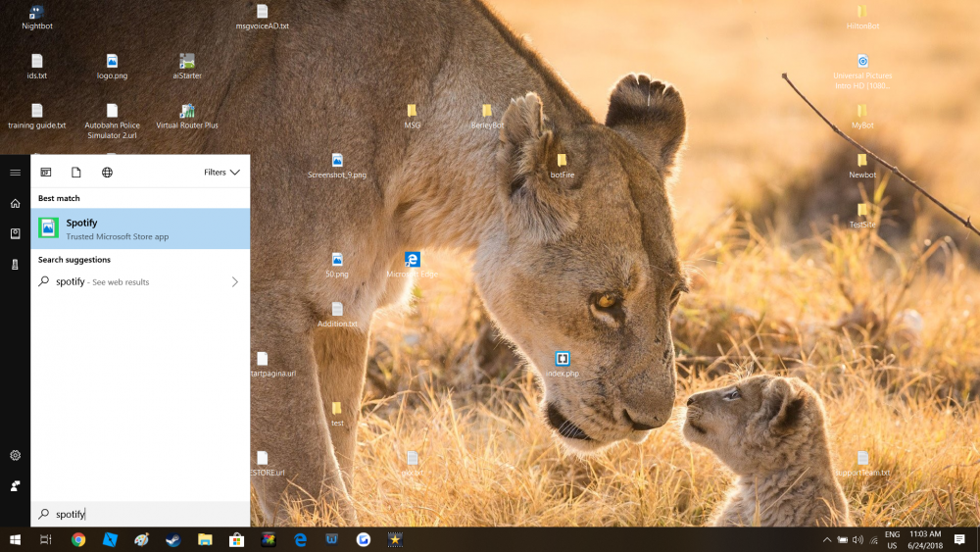Screen dimensions: 980x552
Task: Expand the Filters dropdown
Action: tap(221, 173)
